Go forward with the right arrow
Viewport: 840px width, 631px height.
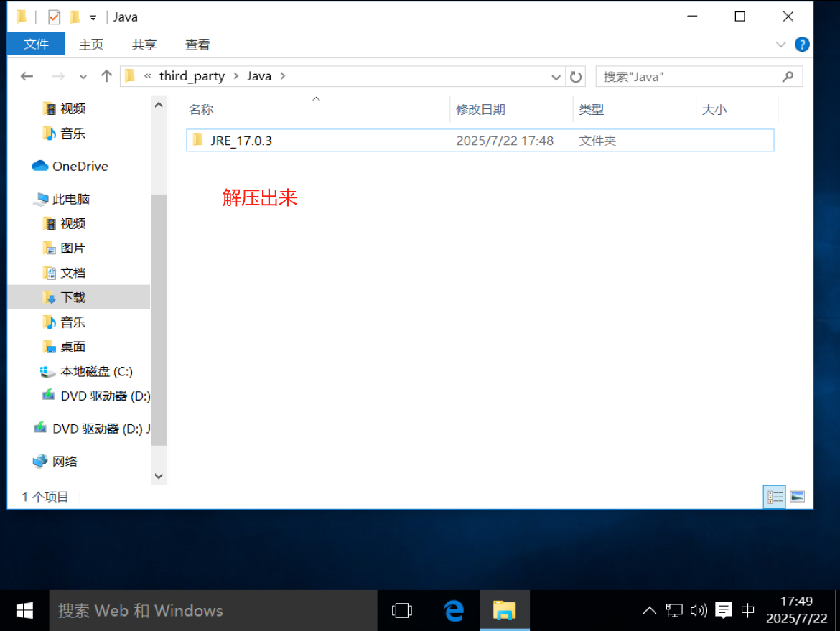(x=58, y=77)
